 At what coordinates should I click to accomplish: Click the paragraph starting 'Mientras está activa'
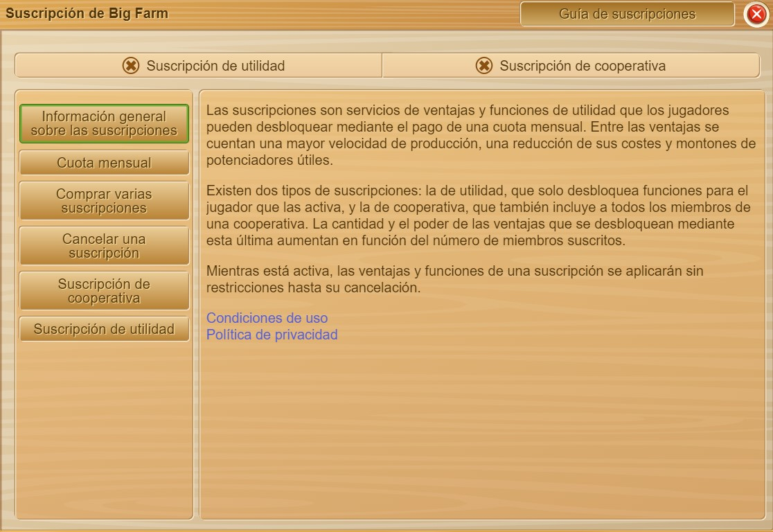pyautogui.click(x=454, y=279)
